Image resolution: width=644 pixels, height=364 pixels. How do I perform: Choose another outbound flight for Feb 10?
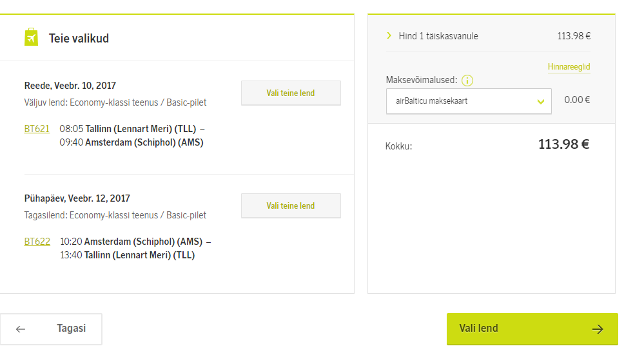291,93
